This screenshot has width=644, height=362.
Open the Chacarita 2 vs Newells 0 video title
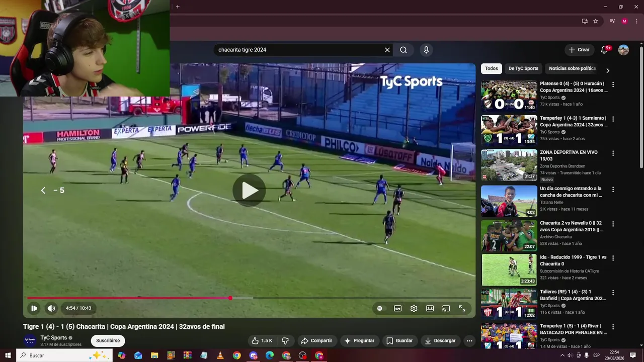[572, 226]
